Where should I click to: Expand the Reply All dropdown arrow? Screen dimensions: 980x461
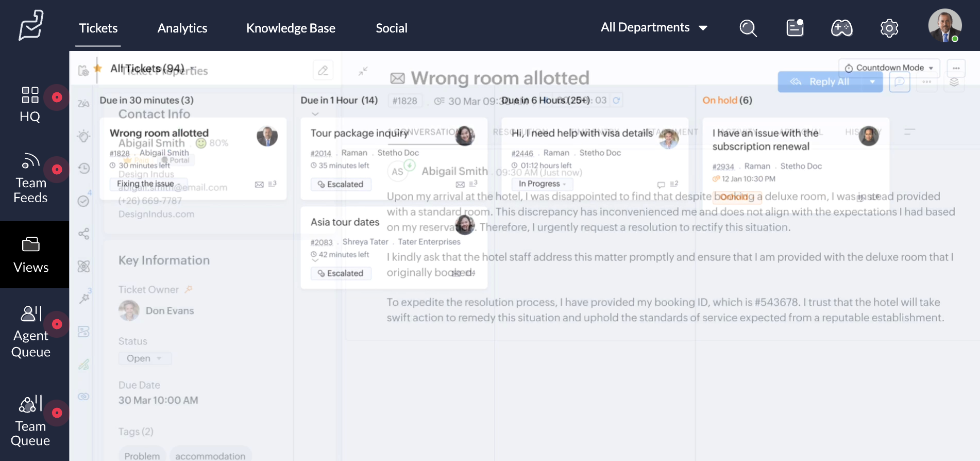click(872, 82)
